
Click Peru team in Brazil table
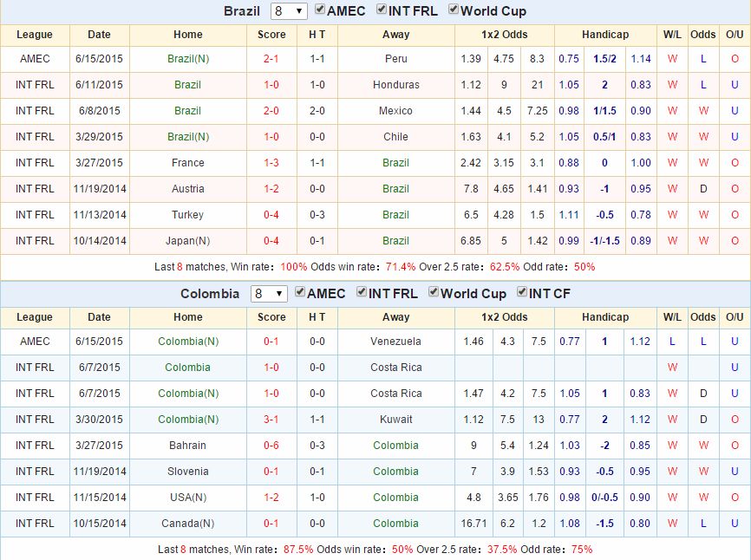396,59
